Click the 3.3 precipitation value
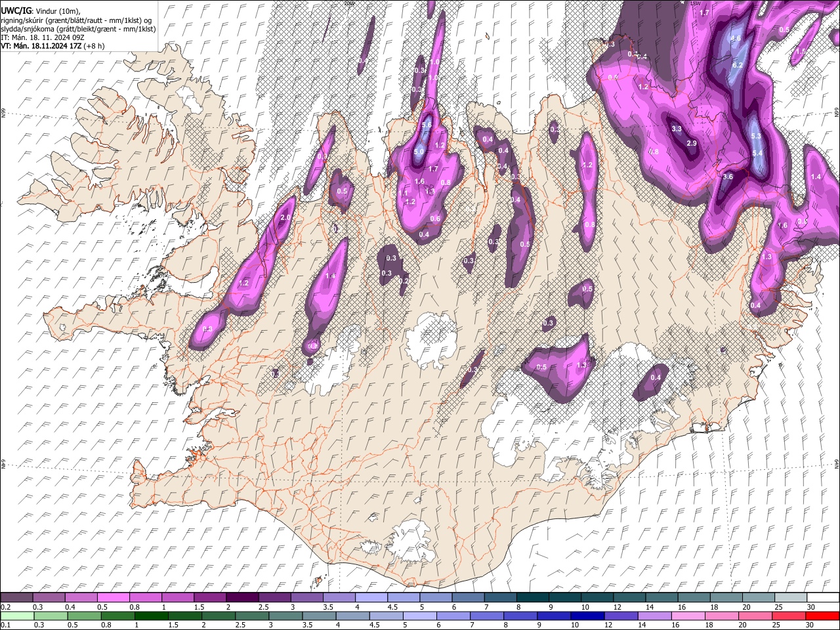 pos(677,129)
